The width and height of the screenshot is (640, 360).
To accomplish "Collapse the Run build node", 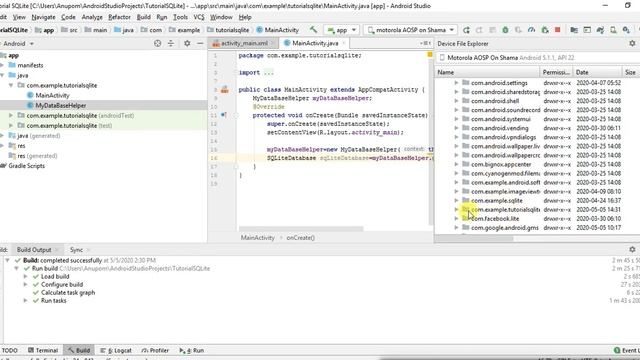I will (16, 268).
